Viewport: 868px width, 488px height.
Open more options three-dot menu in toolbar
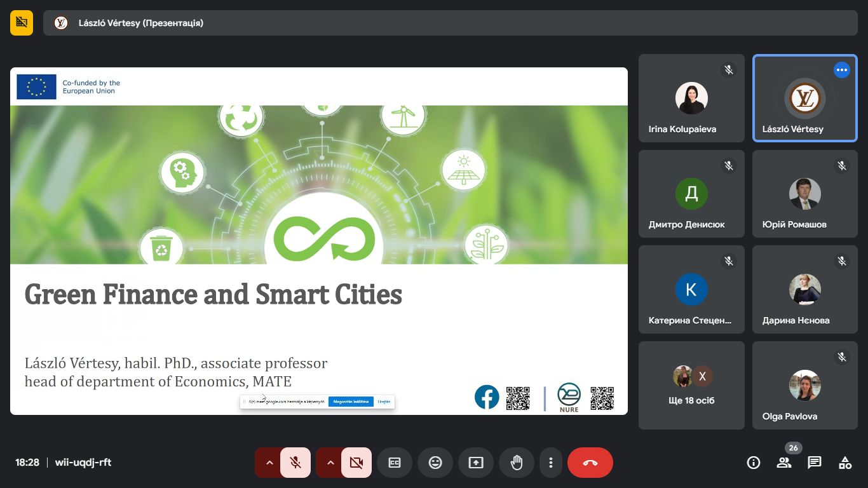click(551, 463)
